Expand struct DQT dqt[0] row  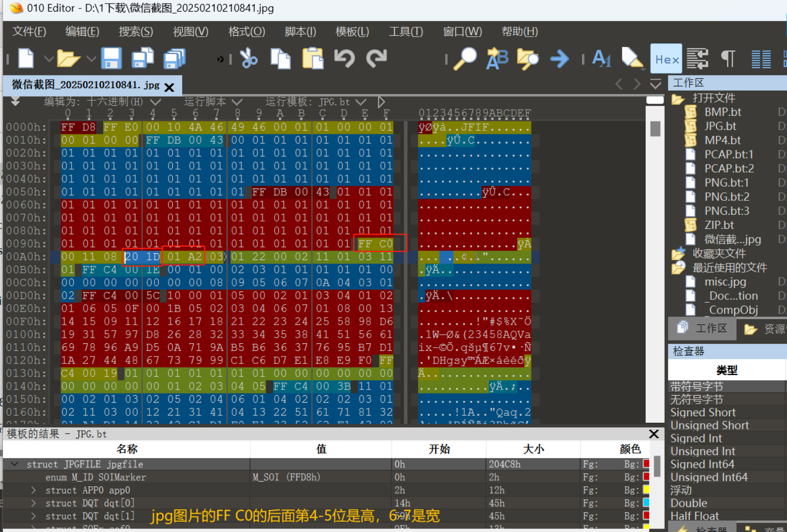click(x=33, y=503)
